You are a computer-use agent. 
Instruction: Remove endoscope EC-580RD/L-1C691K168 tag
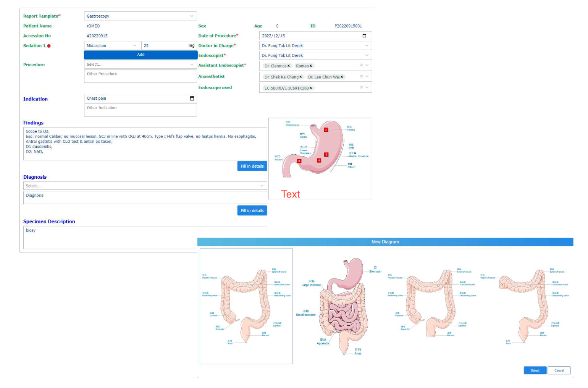click(311, 88)
